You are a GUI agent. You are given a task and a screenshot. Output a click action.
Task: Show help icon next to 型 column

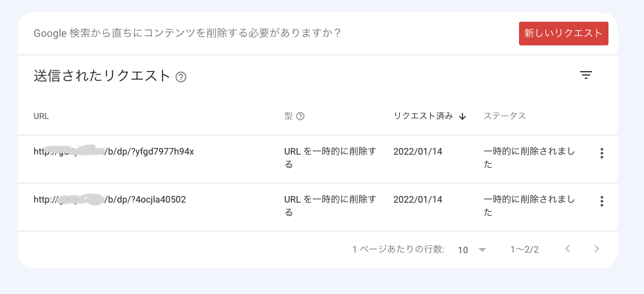tap(300, 116)
